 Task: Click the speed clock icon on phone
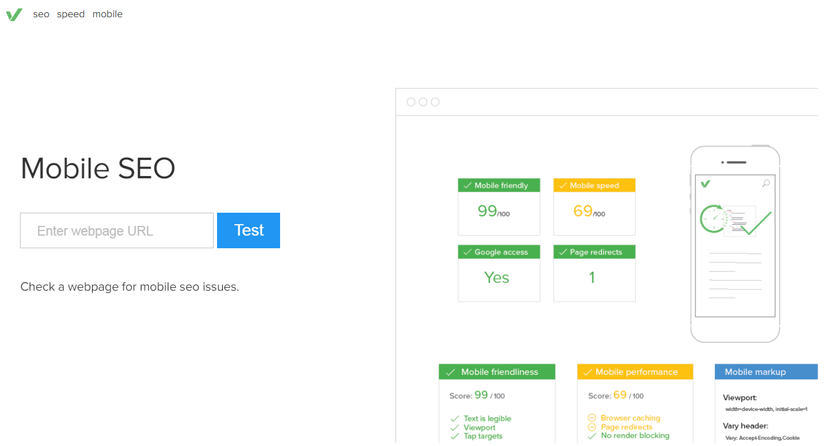click(x=712, y=218)
